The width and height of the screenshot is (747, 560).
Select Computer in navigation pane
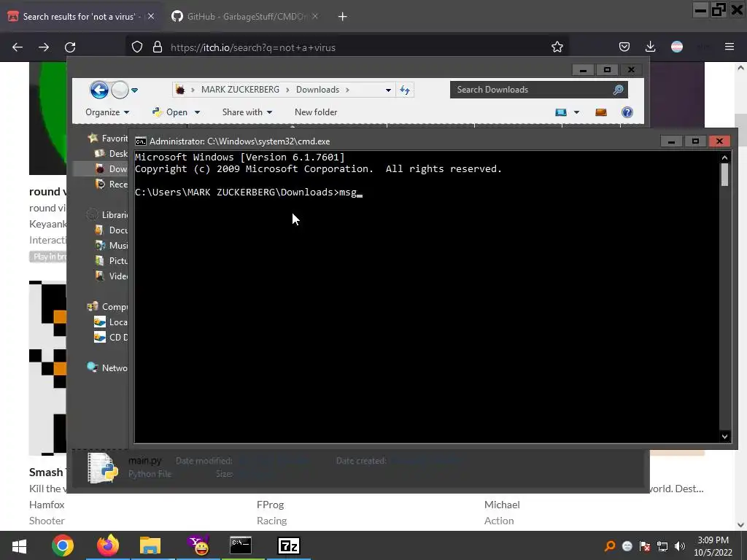(108, 307)
